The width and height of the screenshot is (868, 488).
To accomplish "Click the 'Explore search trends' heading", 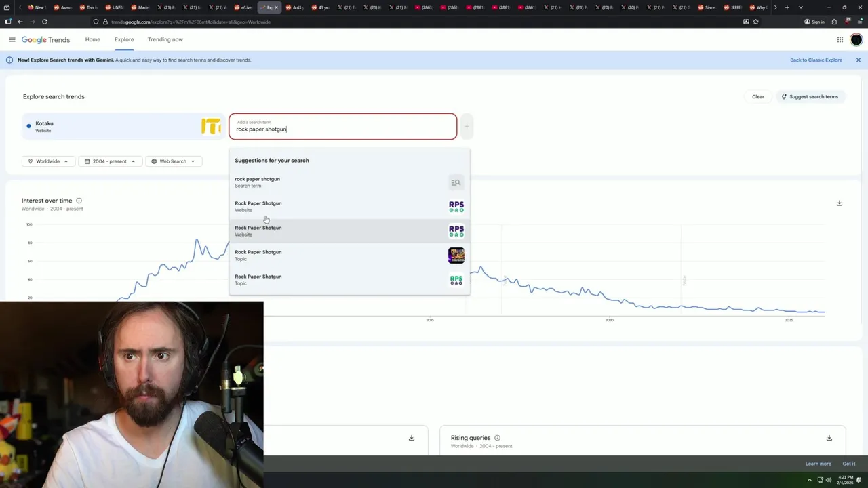I will coord(54,96).
